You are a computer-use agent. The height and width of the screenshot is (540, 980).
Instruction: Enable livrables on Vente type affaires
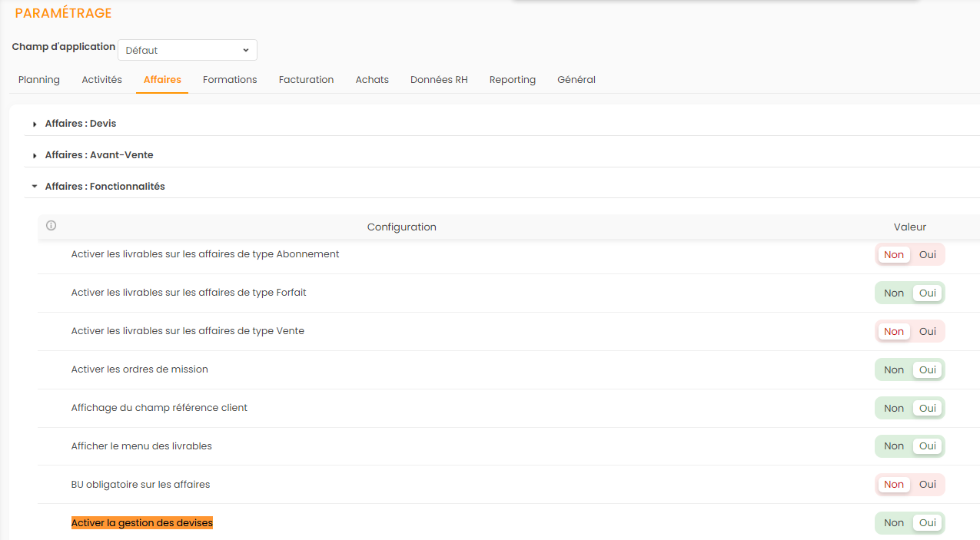(928, 331)
